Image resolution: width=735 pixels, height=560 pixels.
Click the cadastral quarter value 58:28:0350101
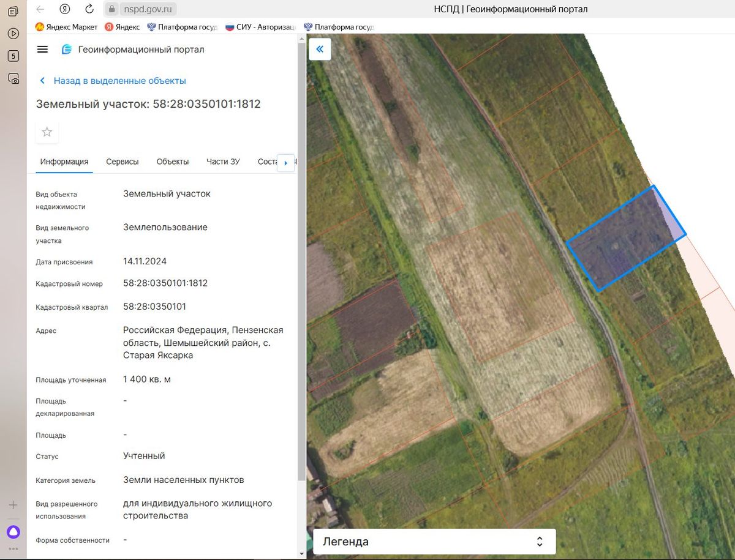tap(154, 307)
